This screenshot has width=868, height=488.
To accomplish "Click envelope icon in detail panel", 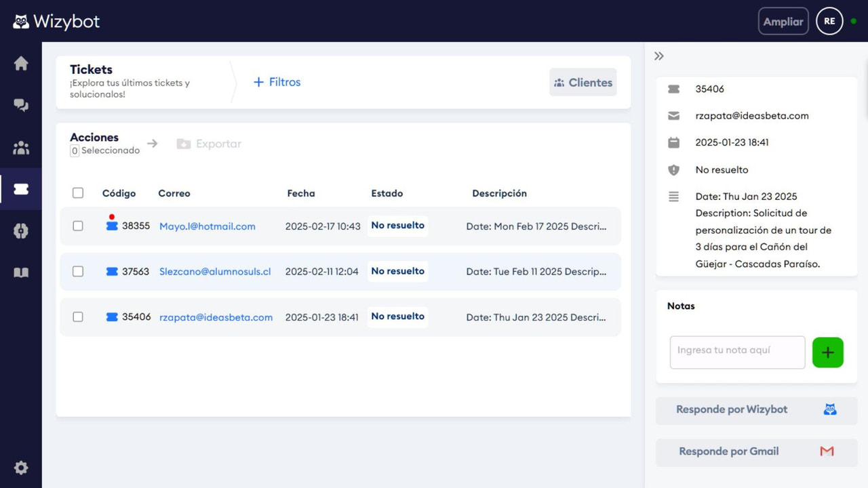I will [673, 116].
